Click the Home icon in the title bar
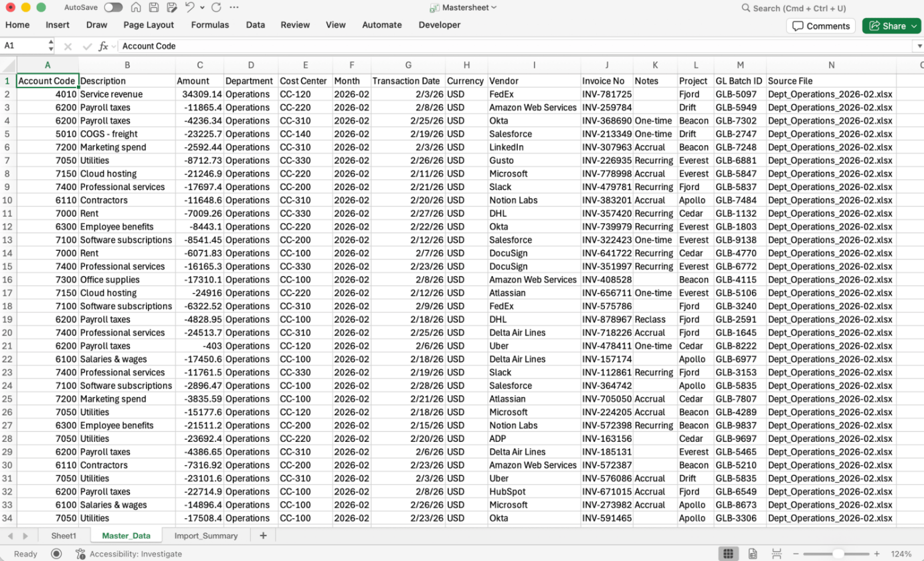This screenshot has width=924, height=561. point(136,8)
